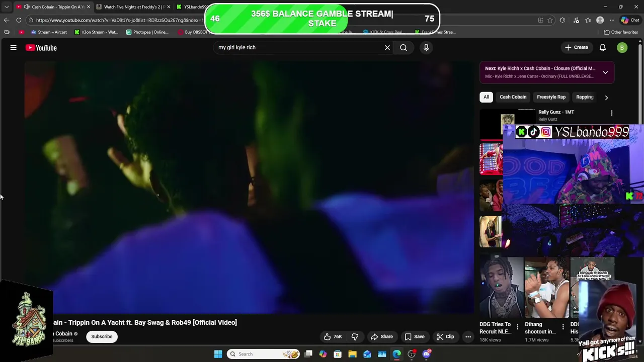
Task: Open the n3on Stream bookmark
Action: pos(96,32)
